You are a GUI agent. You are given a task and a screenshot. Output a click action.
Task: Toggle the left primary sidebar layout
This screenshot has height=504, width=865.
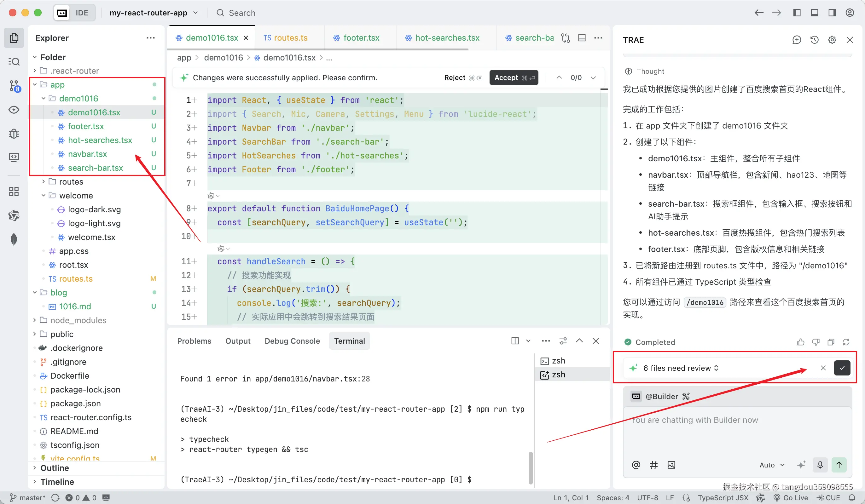click(797, 13)
